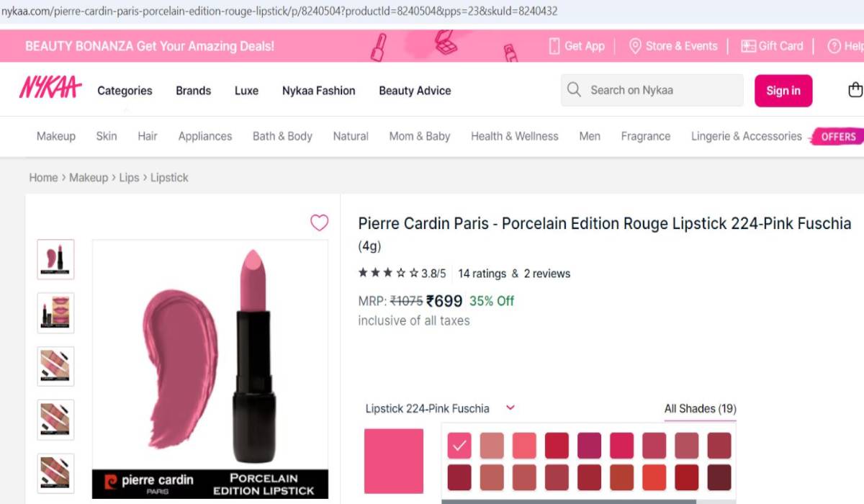The height and width of the screenshot is (504, 864).
Task: Click the search magnifier icon
Action: [x=574, y=90]
